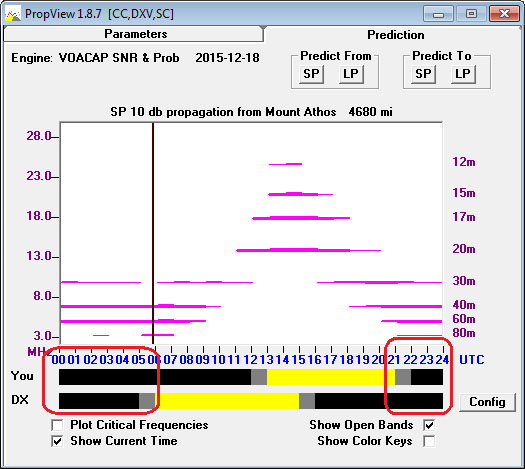Viewport: 525px width, 469px height.
Task: Enable Show Color Keys checkbox
Action: 429,441
